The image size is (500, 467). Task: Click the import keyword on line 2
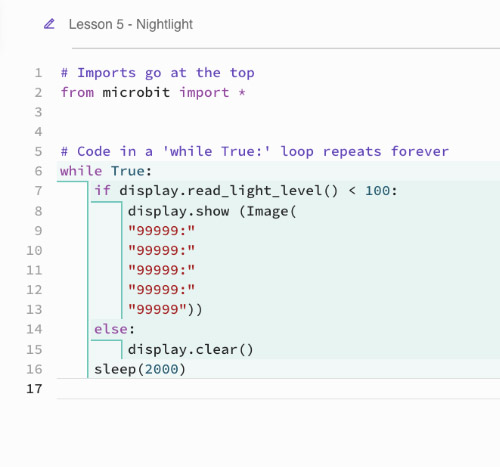pyautogui.click(x=204, y=92)
